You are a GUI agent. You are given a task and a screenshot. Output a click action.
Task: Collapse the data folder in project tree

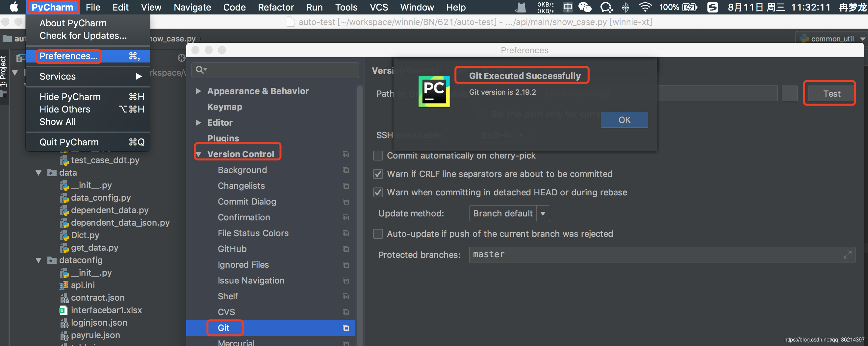38,173
